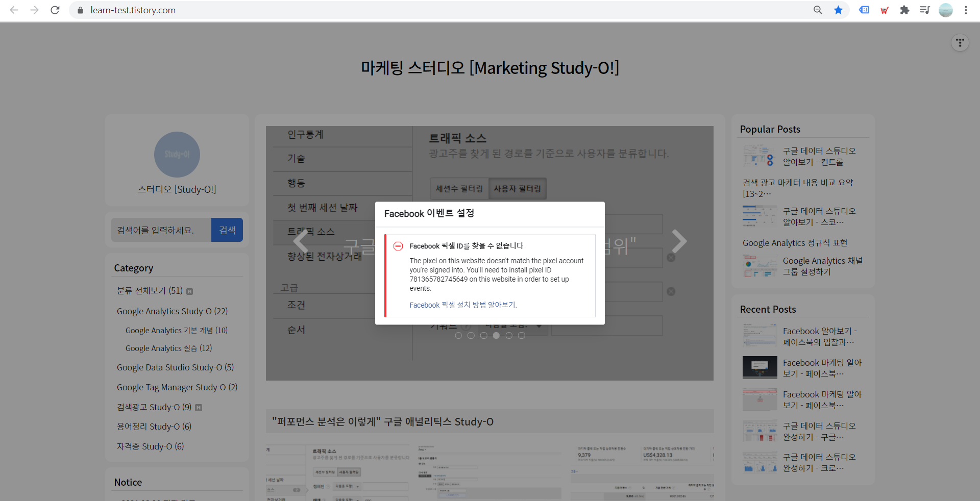Select the second carousel indicator dot

[x=471, y=336]
